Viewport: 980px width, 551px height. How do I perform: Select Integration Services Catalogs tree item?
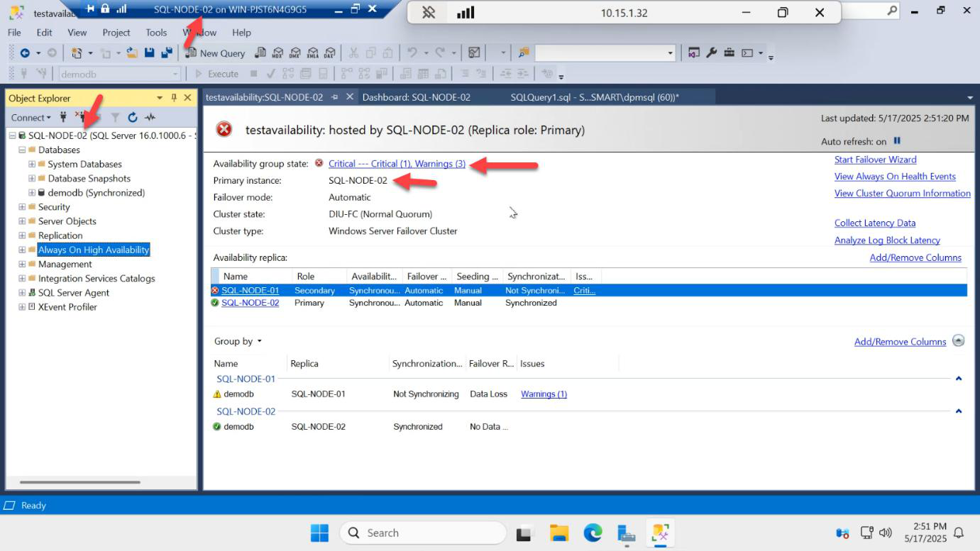tap(97, 279)
